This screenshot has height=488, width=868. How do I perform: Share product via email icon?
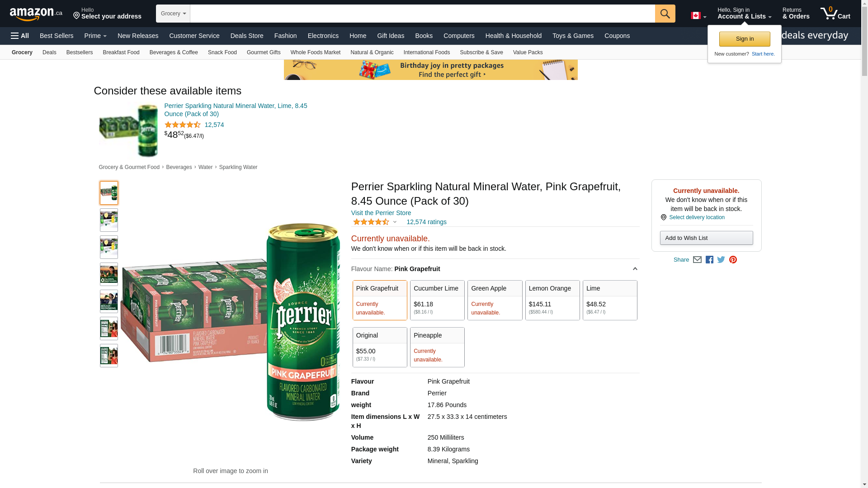click(x=697, y=260)
